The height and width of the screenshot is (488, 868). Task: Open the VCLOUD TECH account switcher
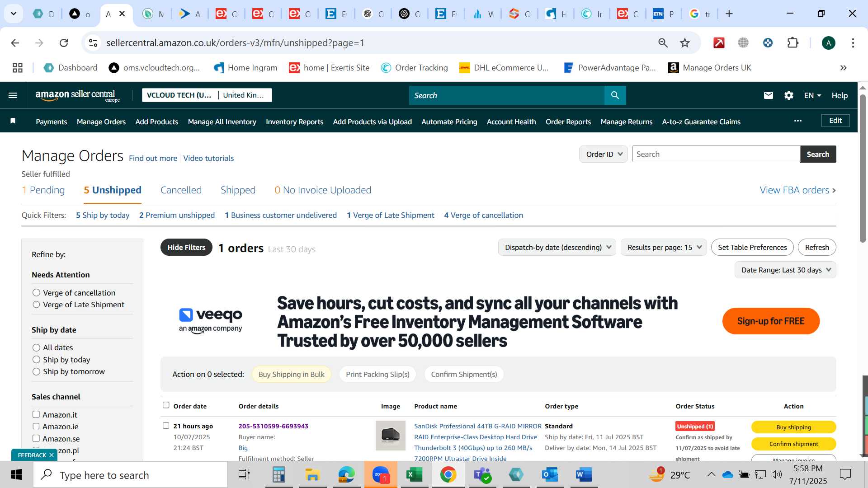pyautogui.click(x=207, y=95)
